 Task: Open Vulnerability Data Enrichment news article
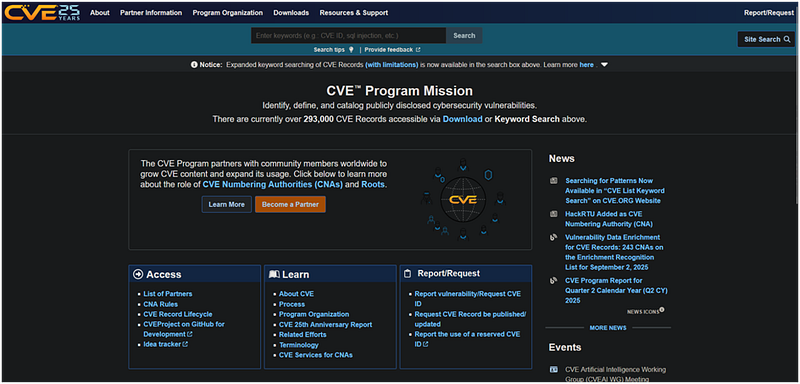point(614,252)
